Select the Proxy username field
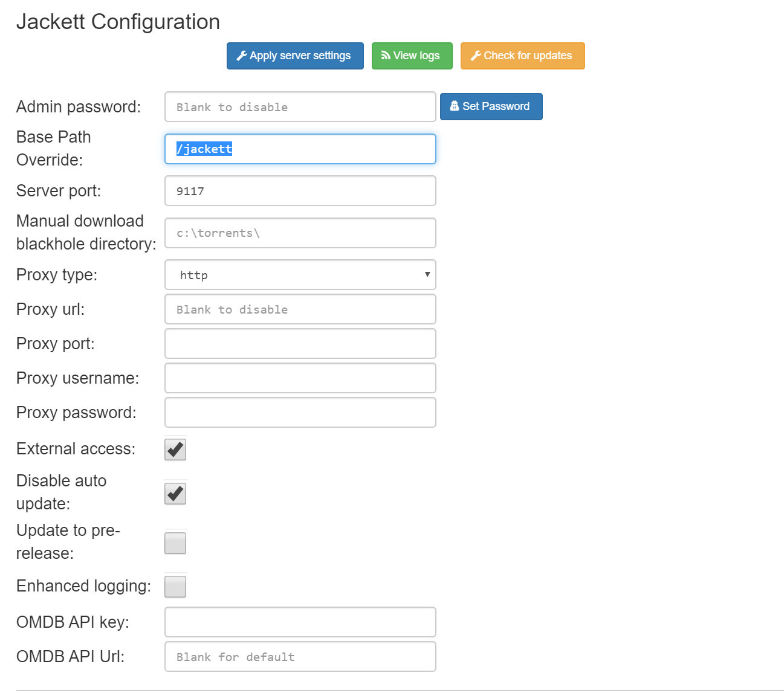This screenshot has width=784, height=693. (x=300, y=378)
